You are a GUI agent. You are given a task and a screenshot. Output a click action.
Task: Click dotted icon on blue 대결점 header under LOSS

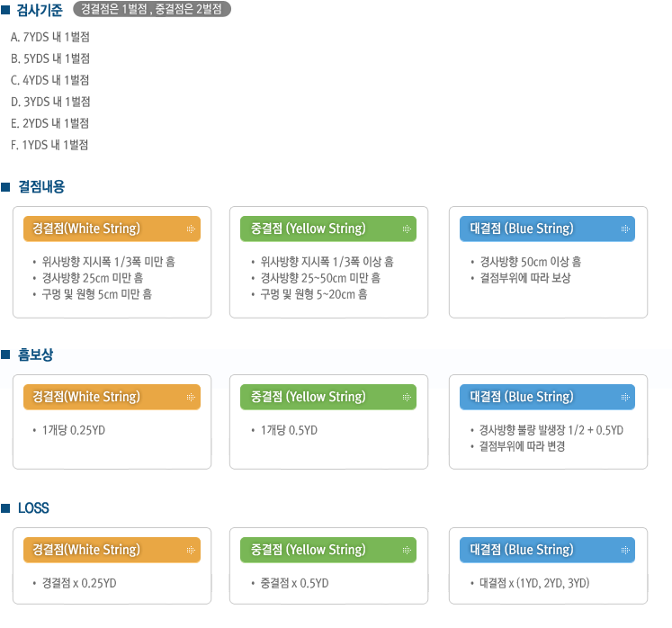point(625,550)
